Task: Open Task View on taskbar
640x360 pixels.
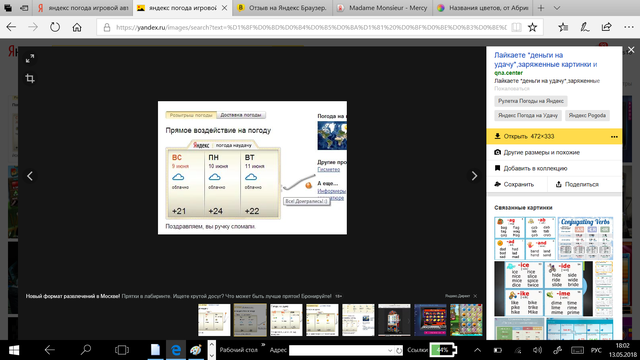Action: (x=122, y=350)
